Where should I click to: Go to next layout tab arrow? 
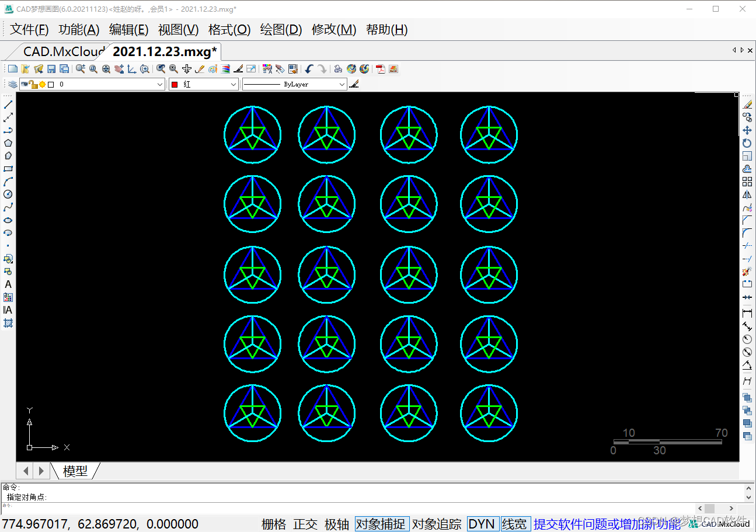[x=41, y=471]
